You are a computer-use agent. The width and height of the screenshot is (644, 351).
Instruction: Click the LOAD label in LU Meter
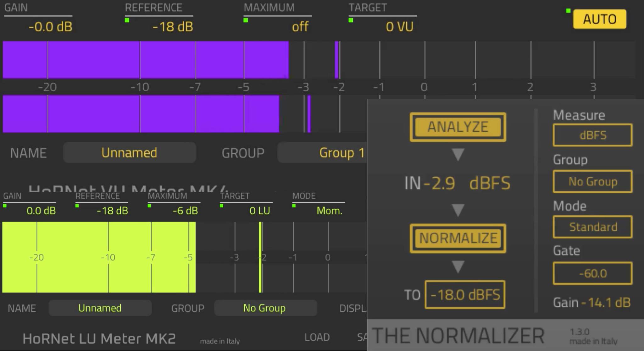point(317,337)
